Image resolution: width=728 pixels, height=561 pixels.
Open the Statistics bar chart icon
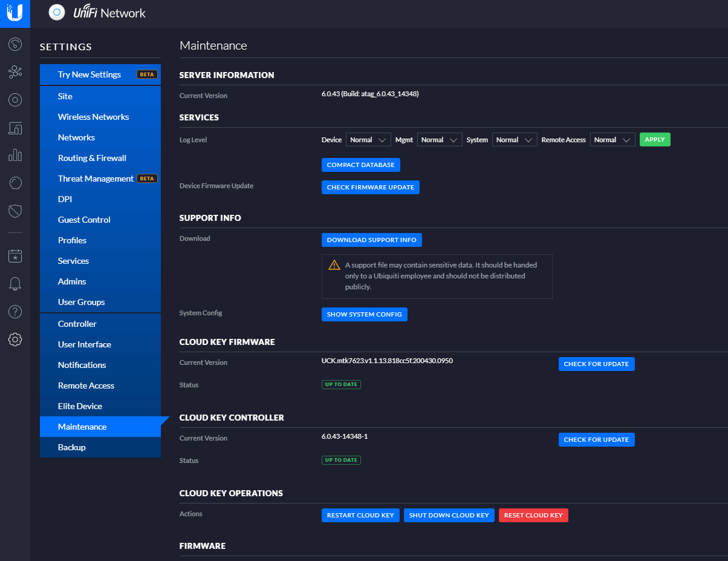pyautogui.click(x=15, y=156)
